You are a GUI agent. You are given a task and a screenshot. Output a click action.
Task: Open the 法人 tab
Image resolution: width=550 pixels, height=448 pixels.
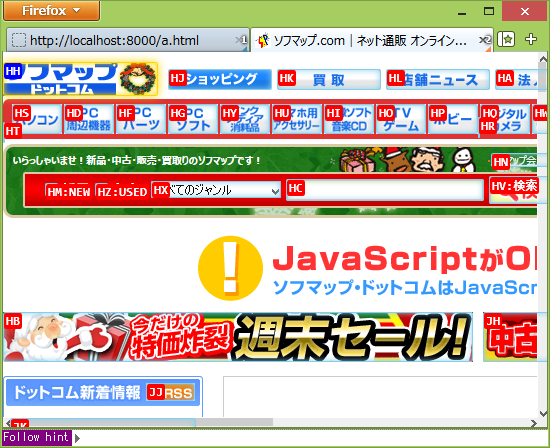pos(516,79)
